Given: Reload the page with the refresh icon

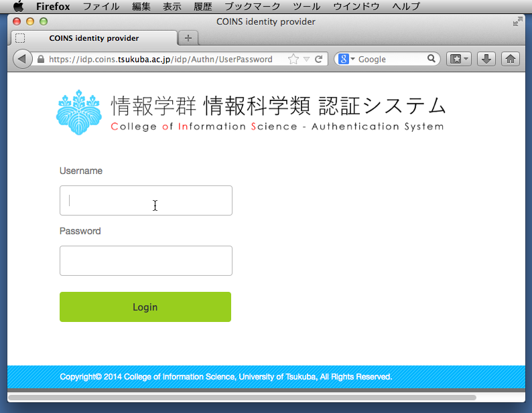Looking at the screenshot, I should tap(319, 59).
